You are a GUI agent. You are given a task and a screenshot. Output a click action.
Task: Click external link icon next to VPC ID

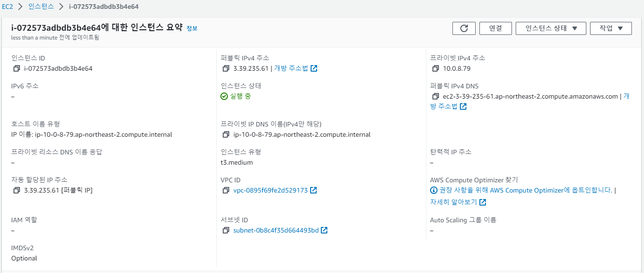coord(313,190)
